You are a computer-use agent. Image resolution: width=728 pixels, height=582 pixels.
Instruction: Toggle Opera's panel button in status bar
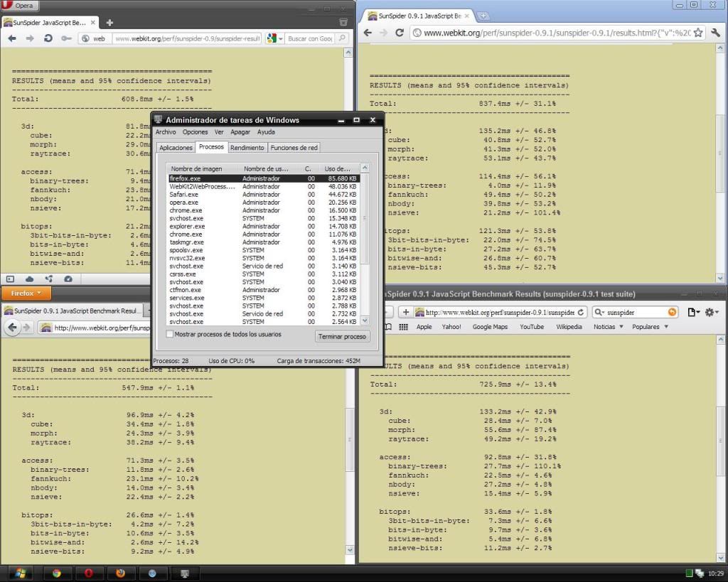[10, 279]
